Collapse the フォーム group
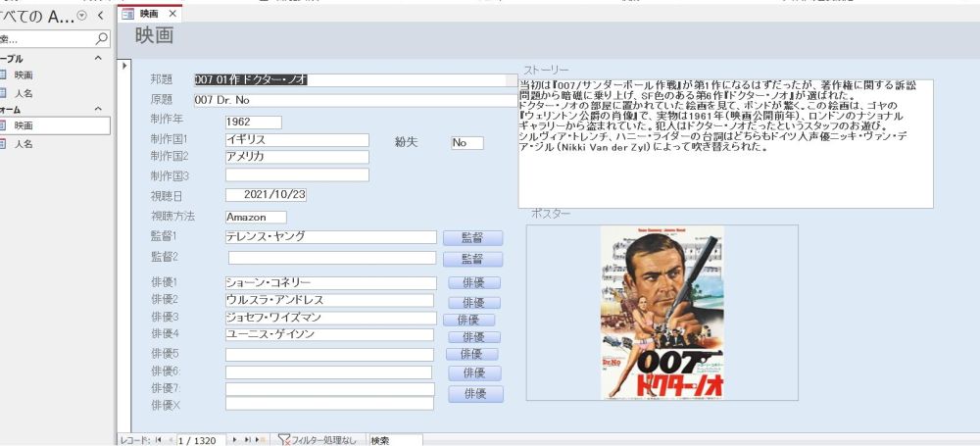Viewport: 980px width, 446px height. [x=96, y=110]
